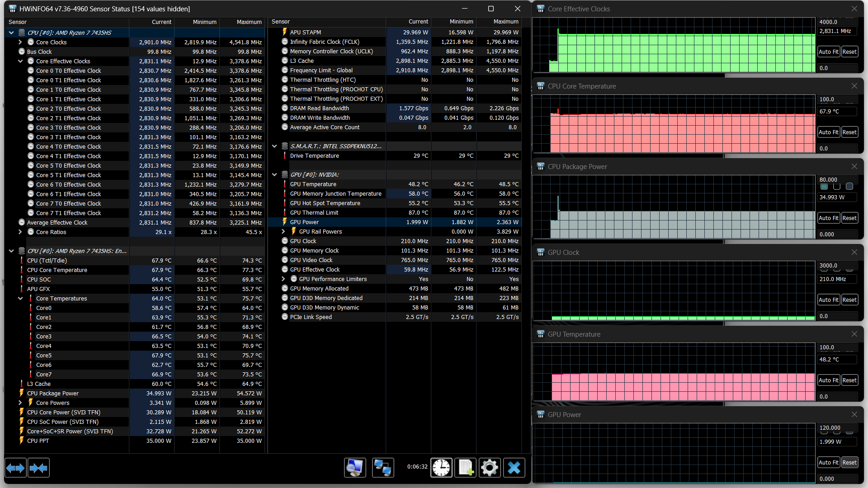Open sensor settings with the gear icon
This screenshot has width=868, height=488.
pos(490,467)
